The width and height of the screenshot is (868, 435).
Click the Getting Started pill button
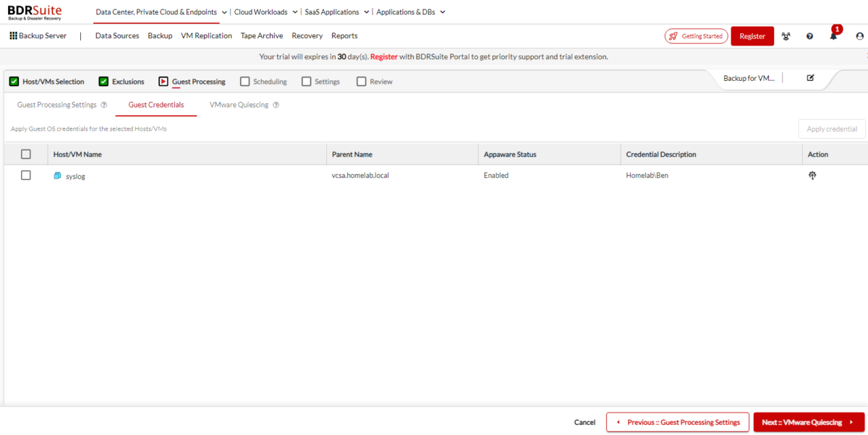696,35
